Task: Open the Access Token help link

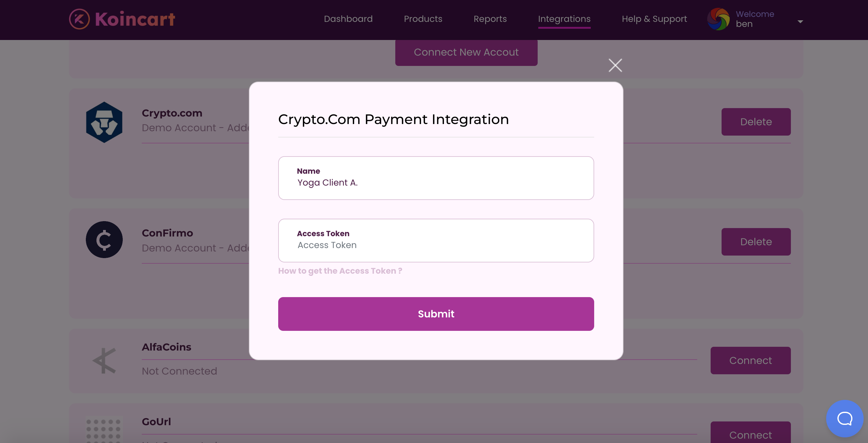Action: [x=340, y=271]
